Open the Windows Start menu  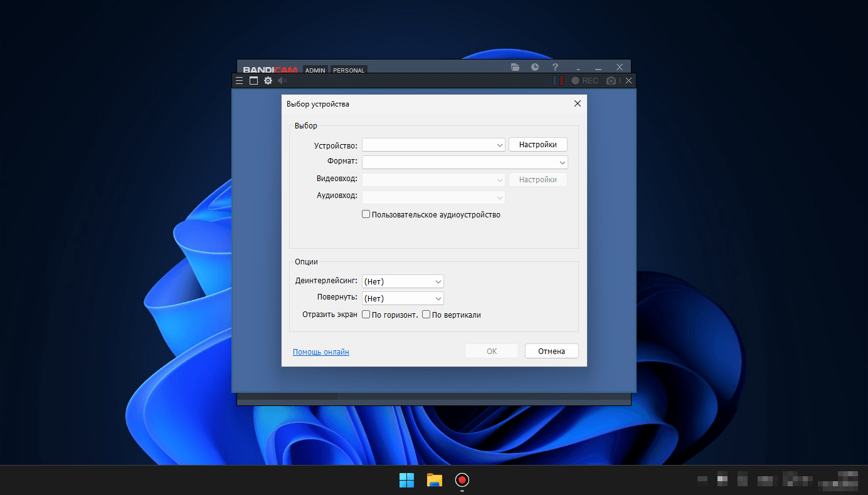tap(406, 480)
